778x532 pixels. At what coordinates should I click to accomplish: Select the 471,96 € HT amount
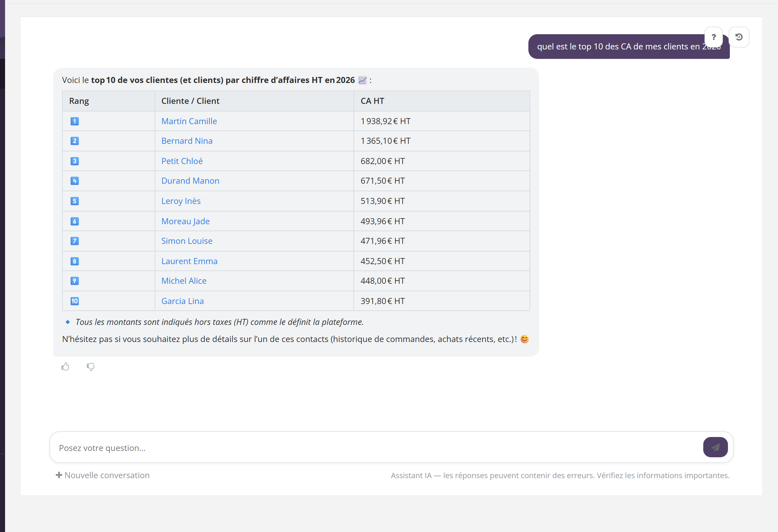(383, 241)
